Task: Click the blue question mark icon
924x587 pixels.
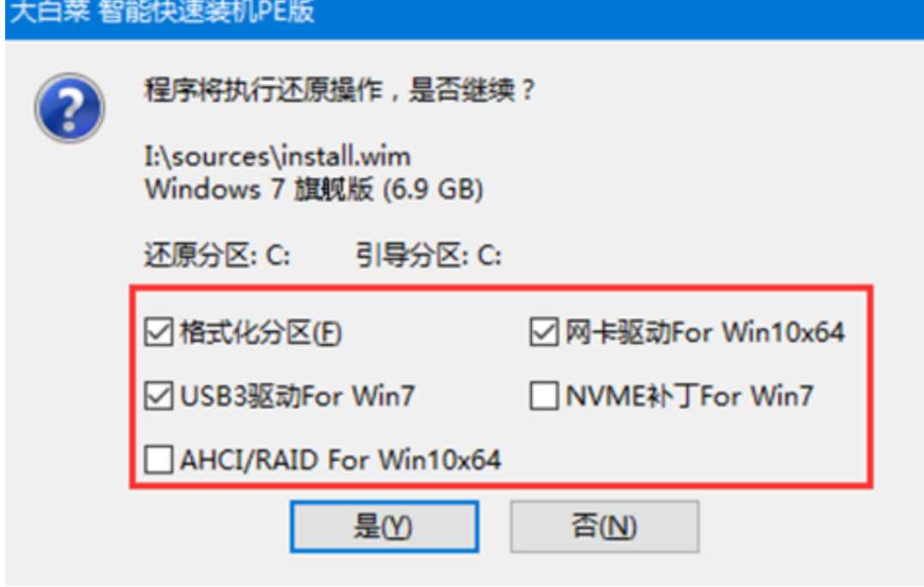Action: [69, 108]
